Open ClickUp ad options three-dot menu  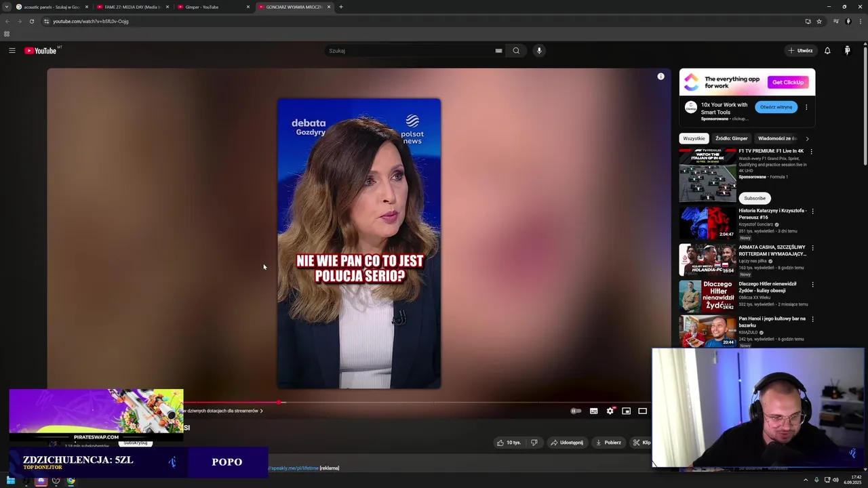pos(806,107)
